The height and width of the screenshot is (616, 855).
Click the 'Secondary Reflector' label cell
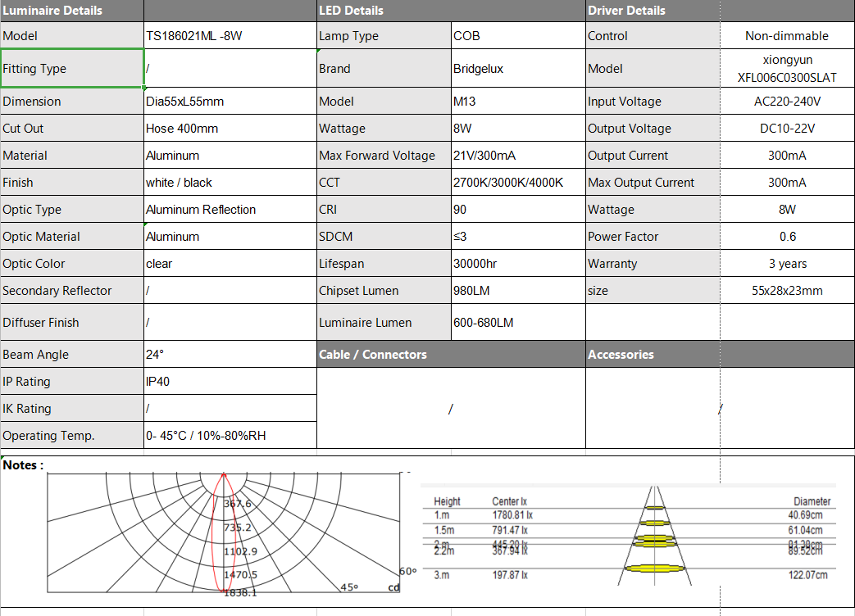coord(72,291)
